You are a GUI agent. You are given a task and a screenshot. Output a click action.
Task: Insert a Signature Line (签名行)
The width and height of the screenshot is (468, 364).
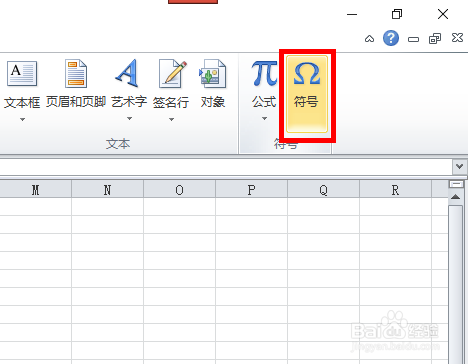tap(171, 83)
